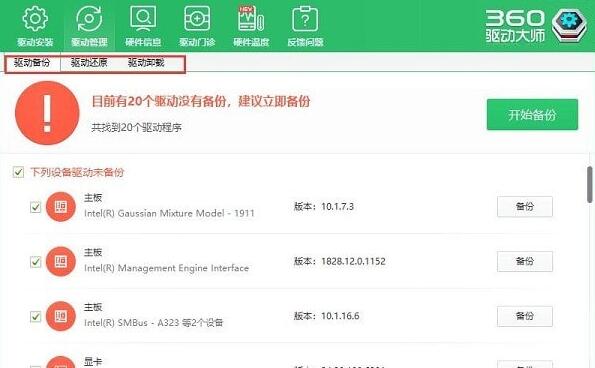The image size is (595, 368).
Task: Click the vertical scrollbar thumb
Action: [x=590, y=184]
